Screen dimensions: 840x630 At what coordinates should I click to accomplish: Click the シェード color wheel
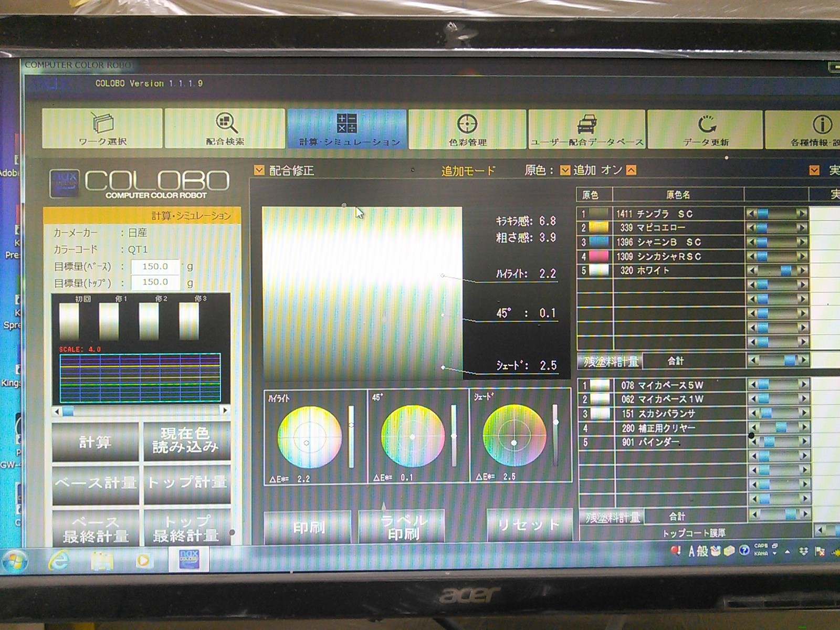tap(514, 435)
